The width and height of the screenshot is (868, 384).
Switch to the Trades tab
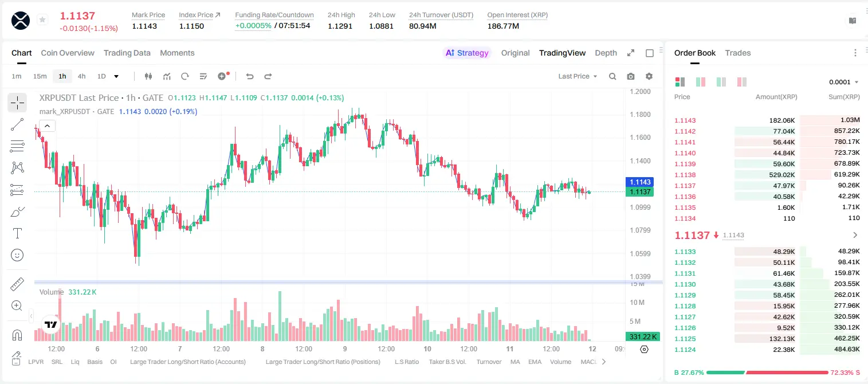(x=737, y=53)
